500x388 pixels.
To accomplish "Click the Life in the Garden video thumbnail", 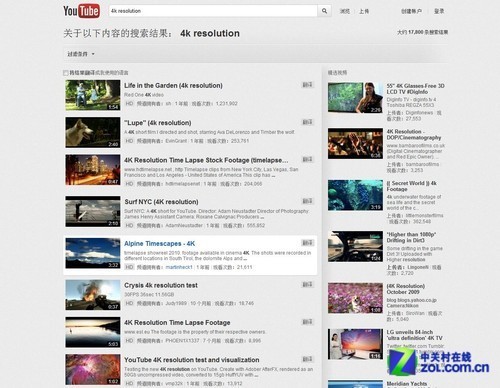I will 93,95.
